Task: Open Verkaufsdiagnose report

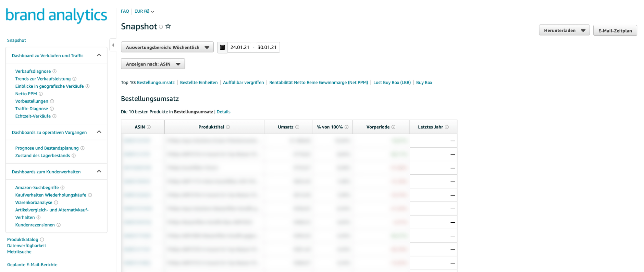Action: (x=33, y=71)
